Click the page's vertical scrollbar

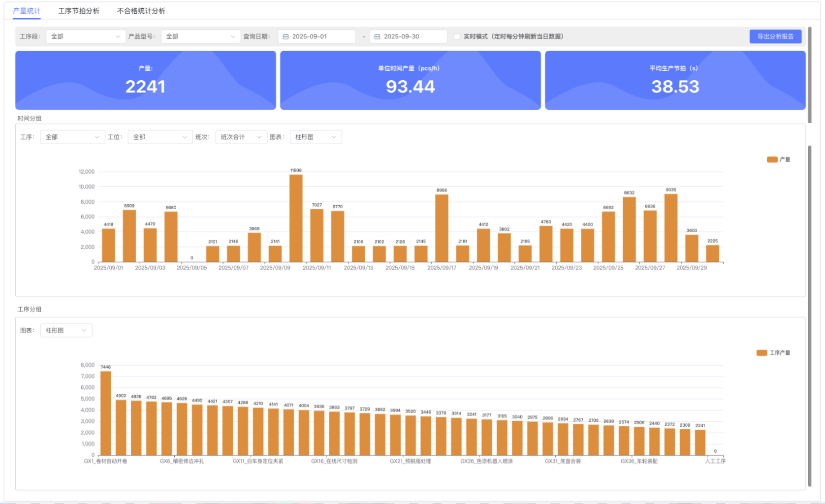(810, 315)
